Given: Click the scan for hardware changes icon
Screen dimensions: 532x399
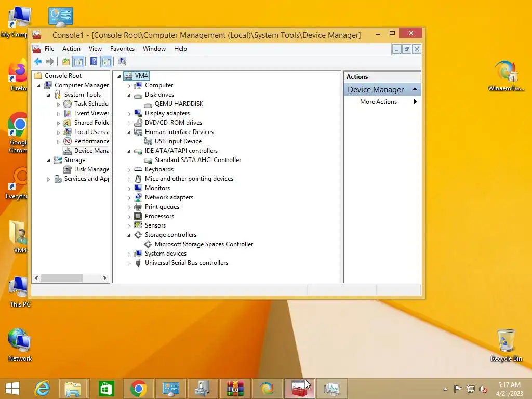Looking at the screenshot, I should point(122,61).
